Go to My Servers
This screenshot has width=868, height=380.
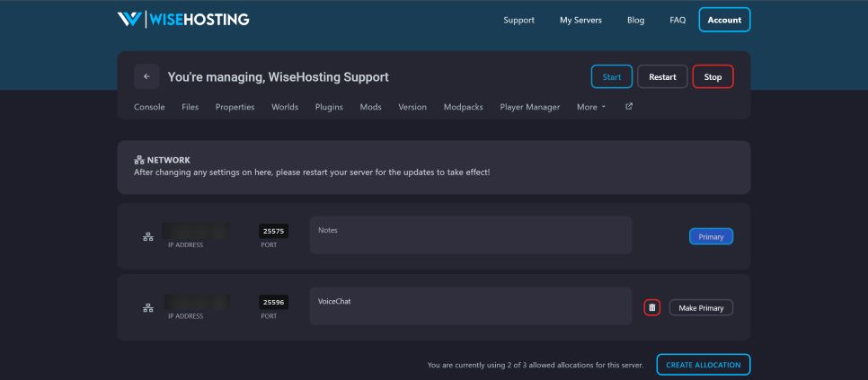[580, 20]
